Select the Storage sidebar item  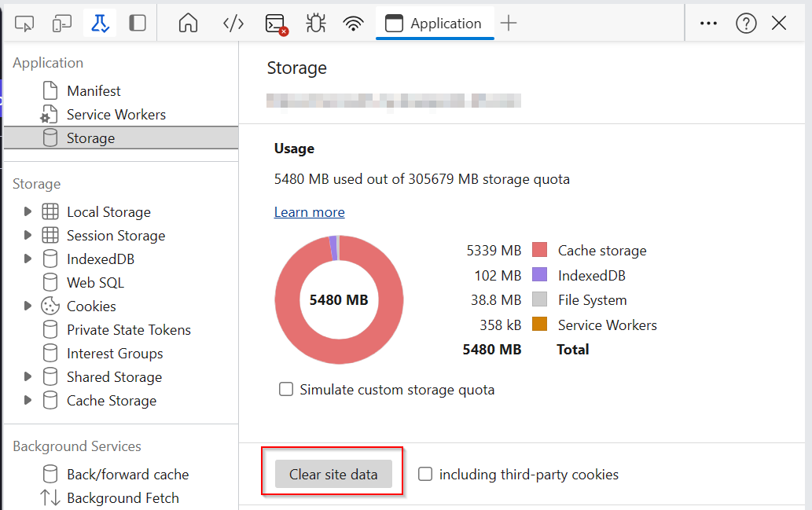point(121,138)
